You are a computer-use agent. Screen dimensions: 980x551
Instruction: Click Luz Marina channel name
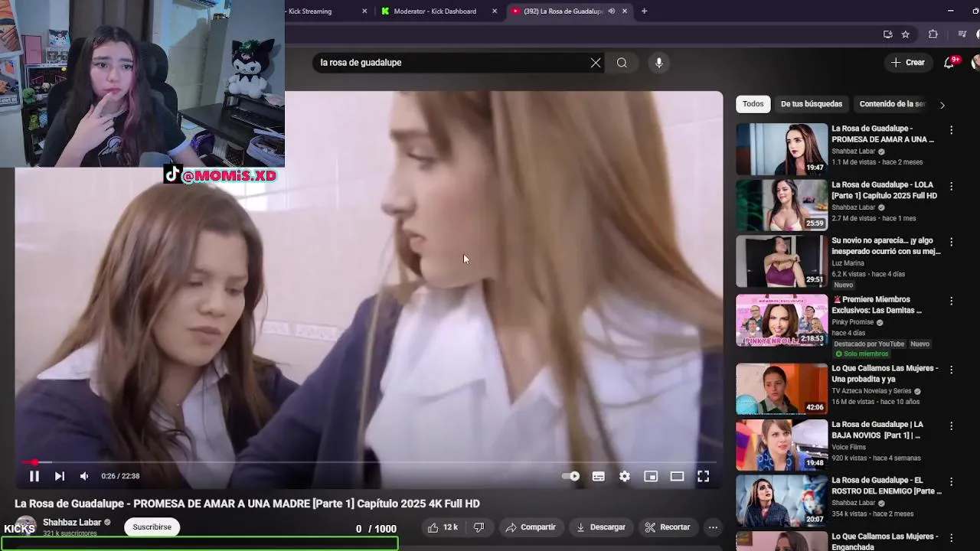[x=848, y=263]
